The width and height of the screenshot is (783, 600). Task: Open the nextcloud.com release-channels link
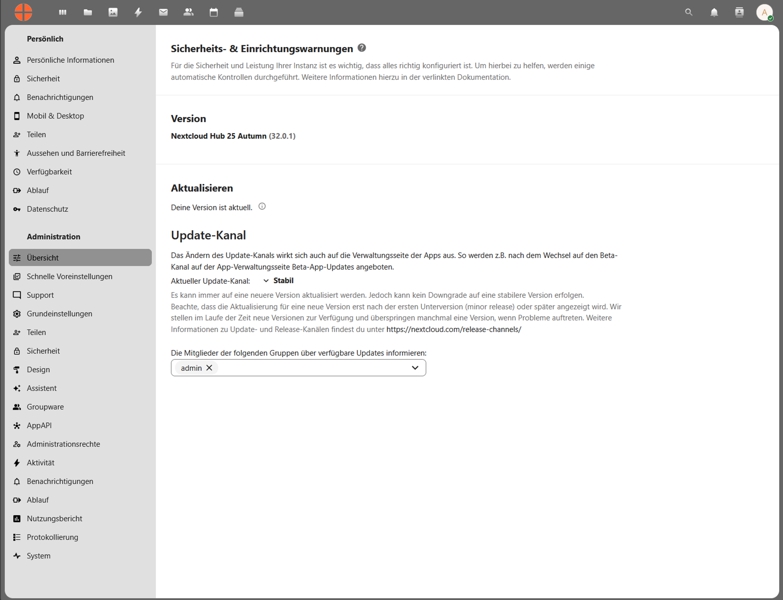pyautogui.click(x=453, y=329)
